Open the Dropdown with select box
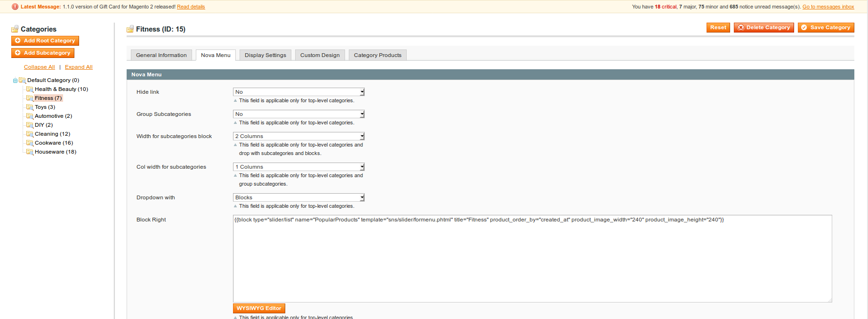Screen dimensions: 868x319 click(298, 197)
